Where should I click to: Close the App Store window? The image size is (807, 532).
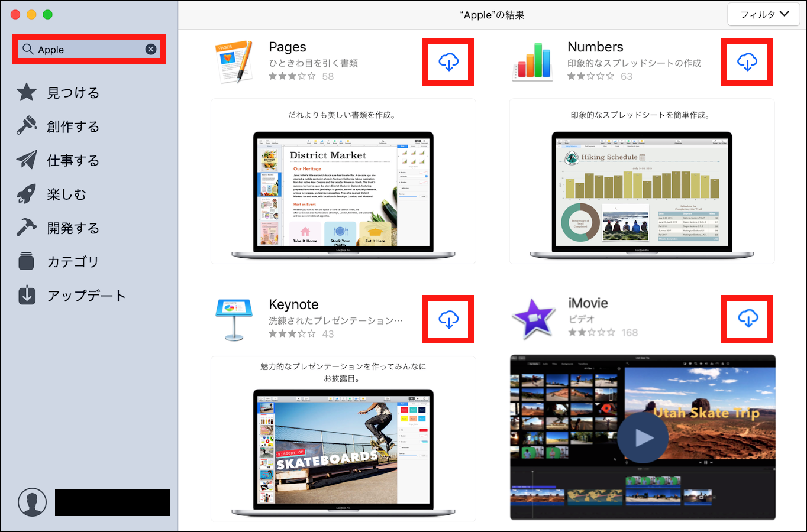pos(15,14)
